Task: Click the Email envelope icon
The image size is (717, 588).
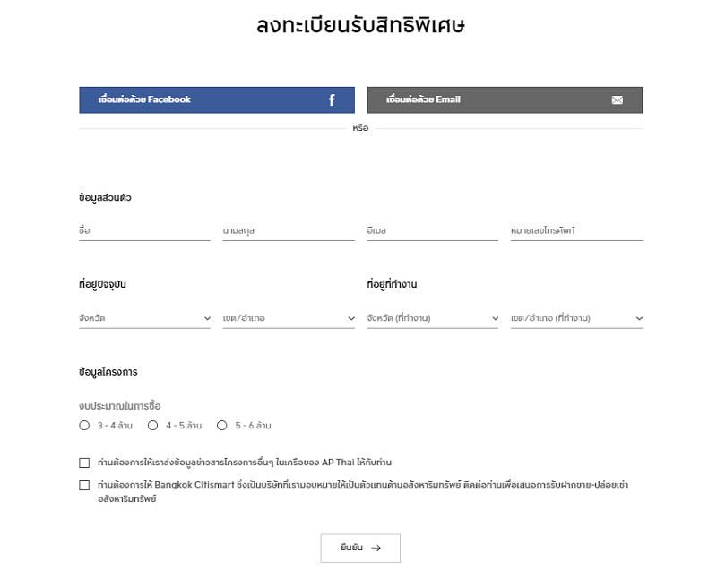Action: 617,100
